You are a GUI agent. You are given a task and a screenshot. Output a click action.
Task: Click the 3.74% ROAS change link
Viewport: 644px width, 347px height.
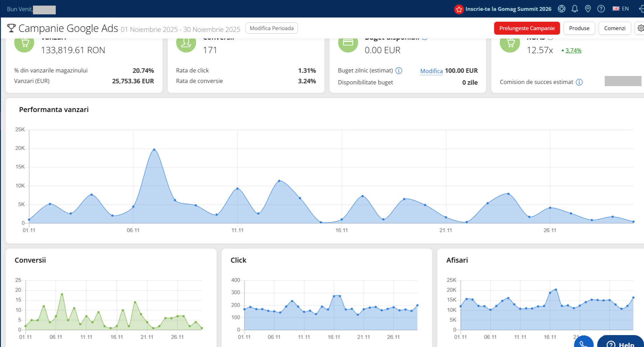(x=573, y=50)
